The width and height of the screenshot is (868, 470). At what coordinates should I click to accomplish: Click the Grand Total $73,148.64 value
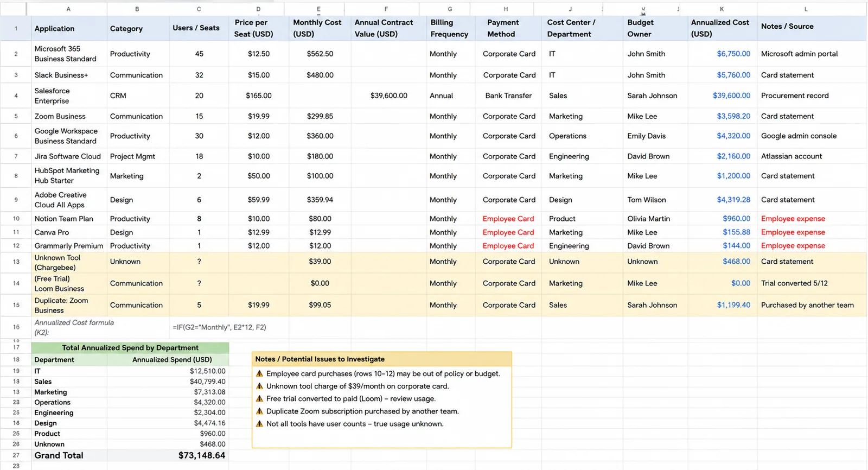click(x=202, y=455)
